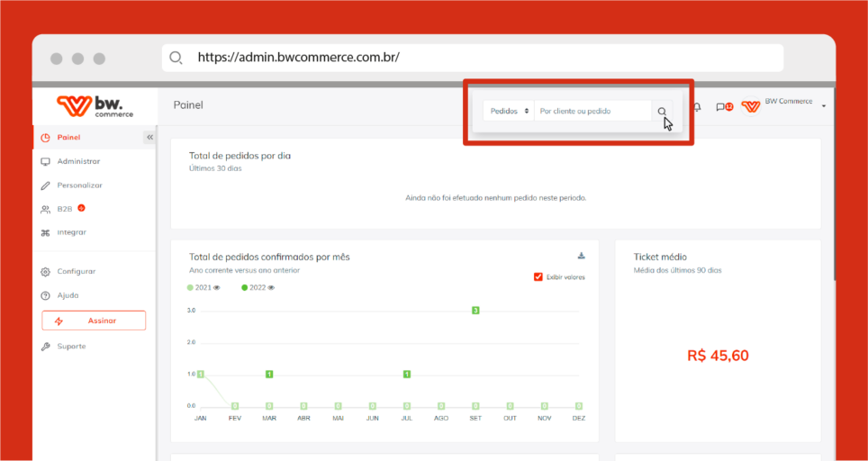Click the page vertical scrollbar
This screenshot has width=868, height=461.
(834, 185)
